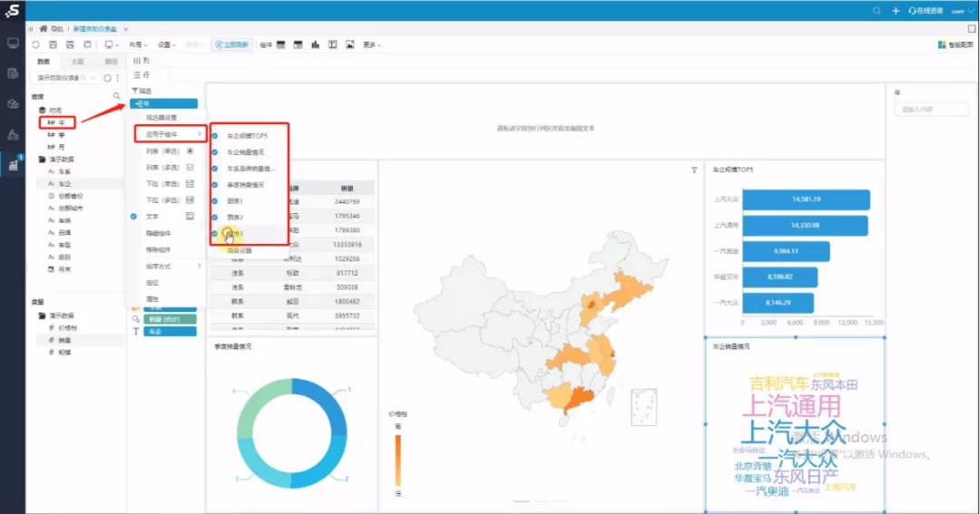Click the plus icon in blue header
Screen dimensions: 980x514
896,11
